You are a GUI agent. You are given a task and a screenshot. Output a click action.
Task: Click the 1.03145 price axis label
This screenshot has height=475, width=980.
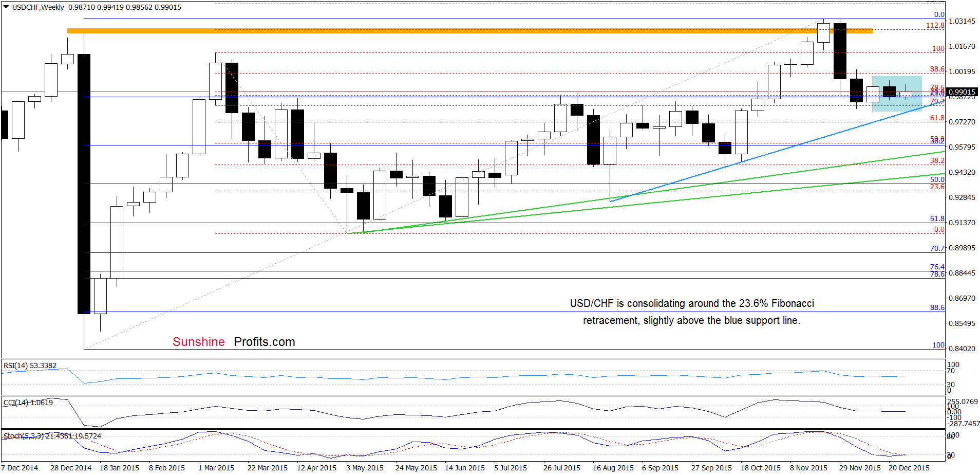[x=962, y=21]
